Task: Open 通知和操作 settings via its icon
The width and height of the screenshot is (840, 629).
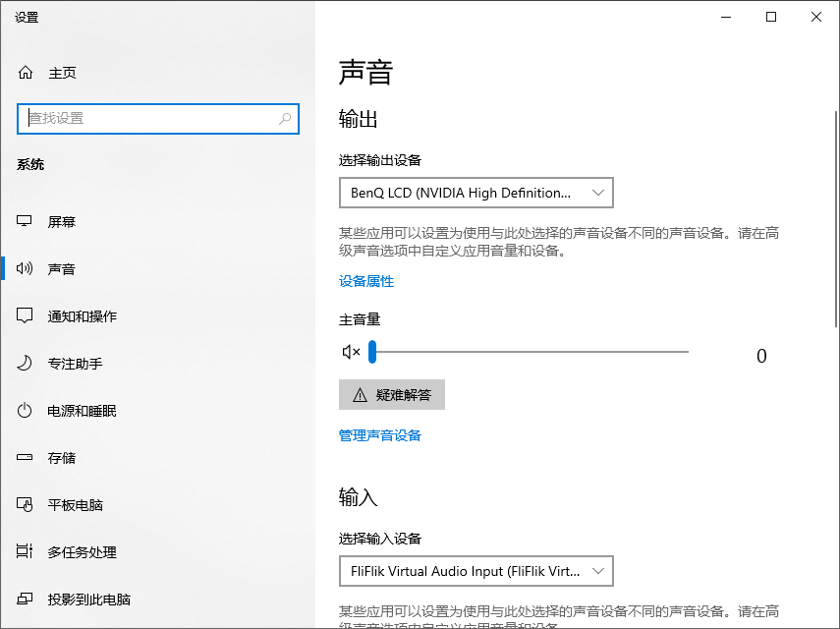Action: 25,315
